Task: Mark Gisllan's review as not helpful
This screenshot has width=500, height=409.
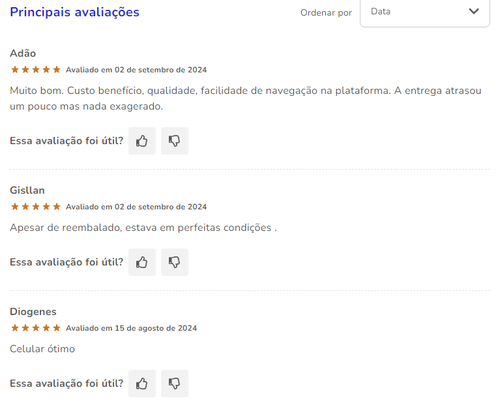Action: click(x=175, y=262)
